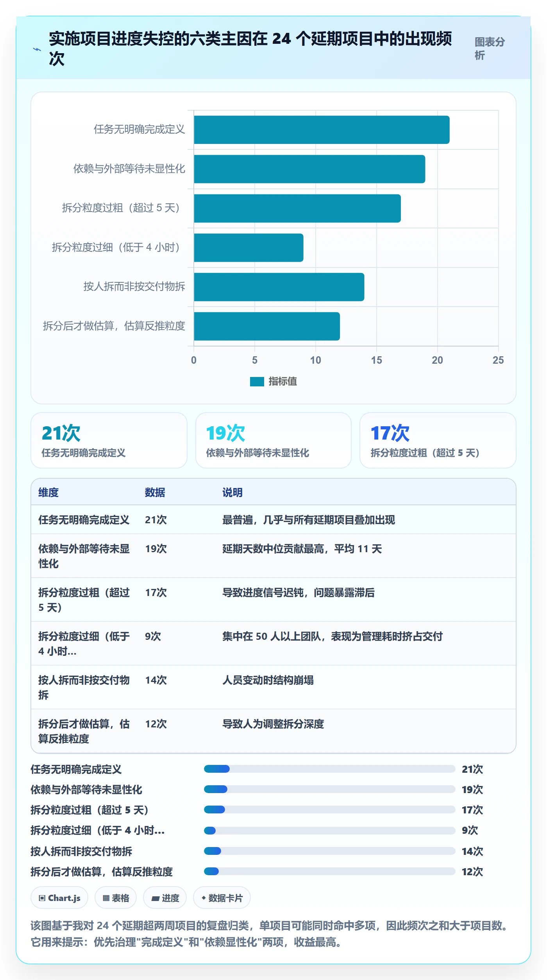Toggle the 指标值 legend color swatch

[x=257, y=381]
